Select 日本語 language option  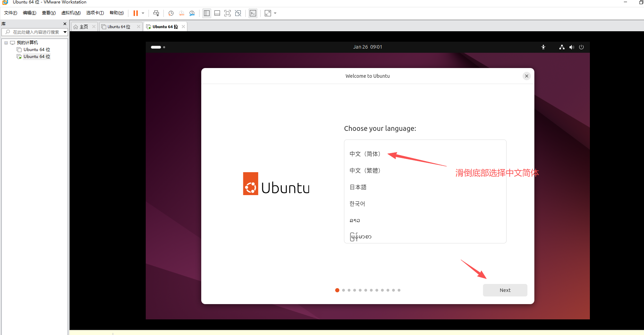coord(425,187)
